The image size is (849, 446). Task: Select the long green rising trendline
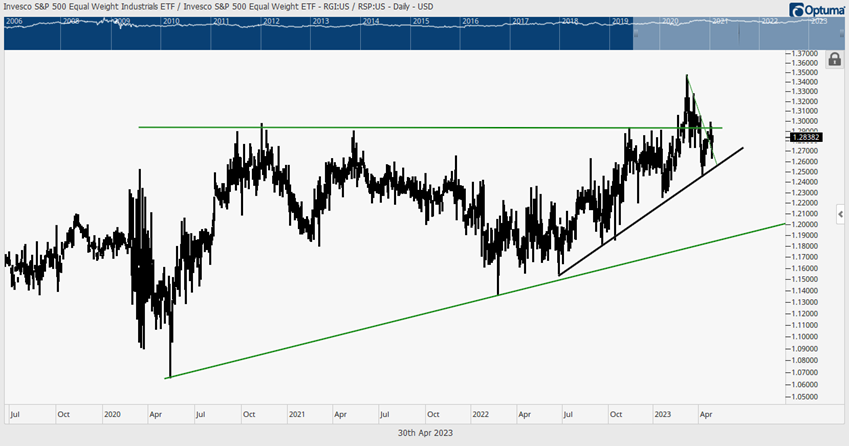[x=476, y=300]
